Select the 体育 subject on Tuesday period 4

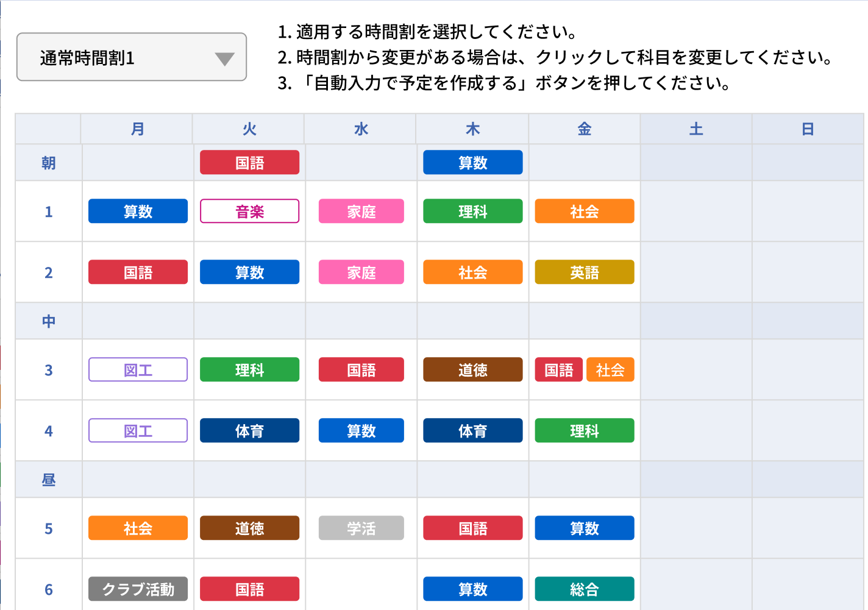click(x=249, y=431)
